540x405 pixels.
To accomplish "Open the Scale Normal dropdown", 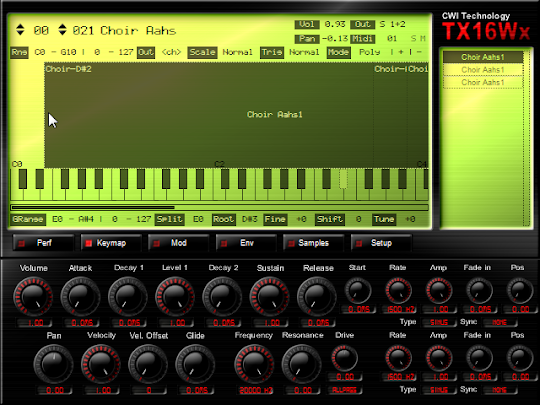I will (x=237, y=52).
